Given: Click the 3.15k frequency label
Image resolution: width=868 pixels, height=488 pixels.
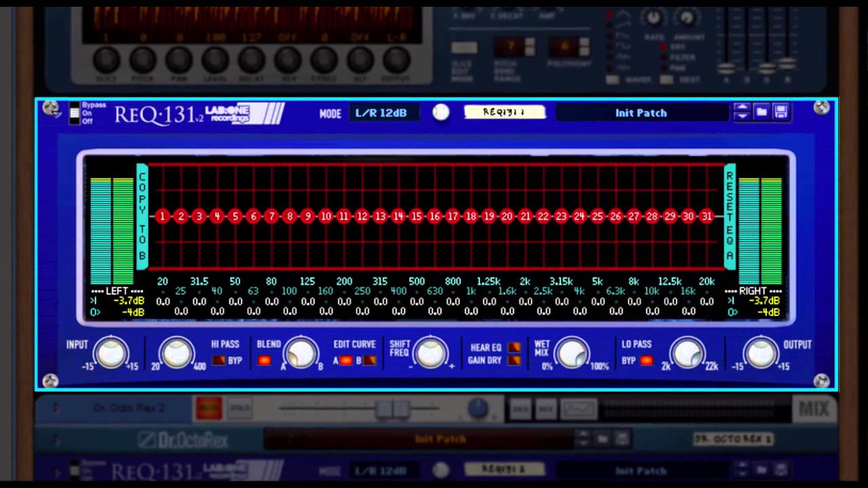Looking at the screenshot, I should (561, 281).
